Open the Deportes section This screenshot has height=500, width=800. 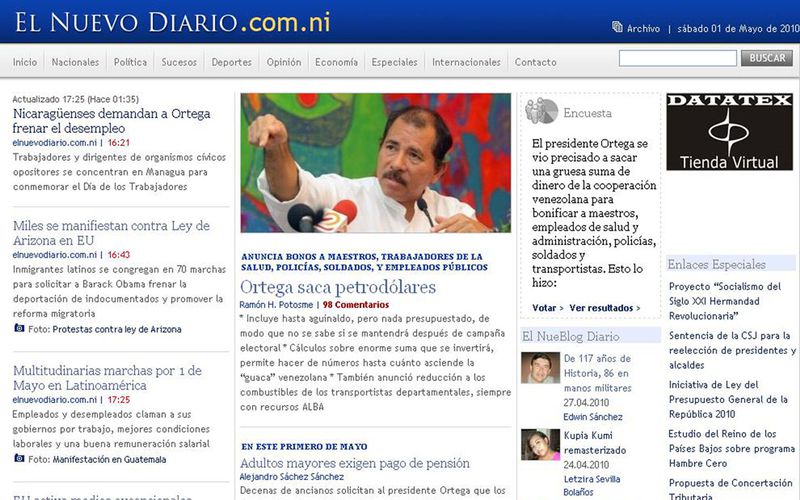(232, 62)
